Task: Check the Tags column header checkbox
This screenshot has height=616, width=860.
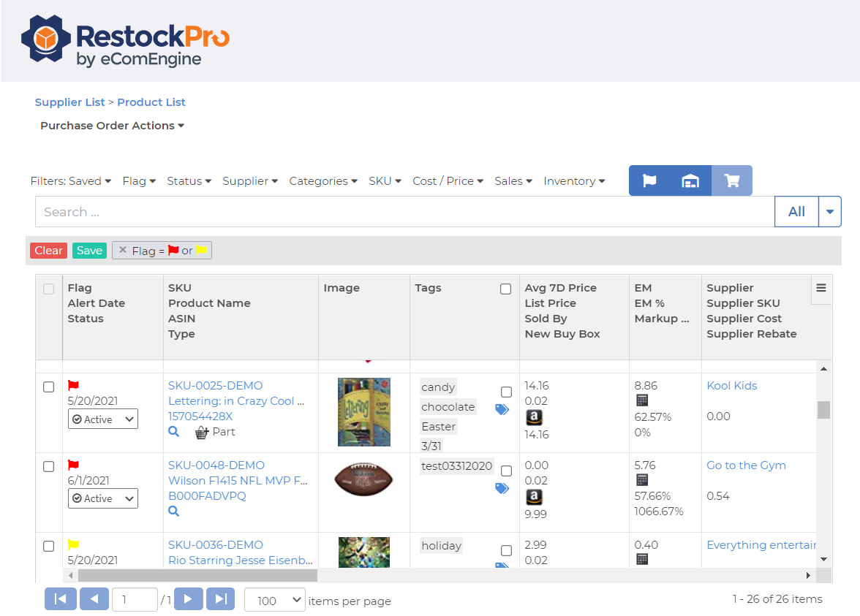Action: (x=505, y=289)
